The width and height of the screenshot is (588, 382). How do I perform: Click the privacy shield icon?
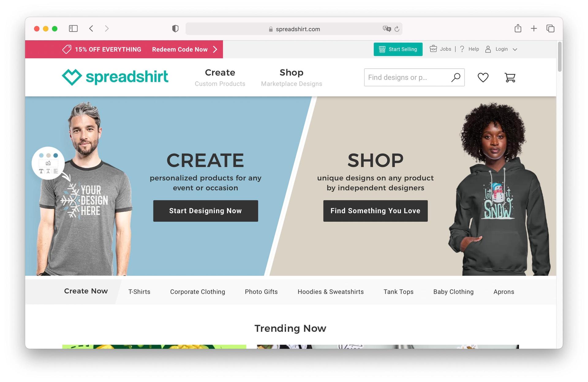(175, 29)
